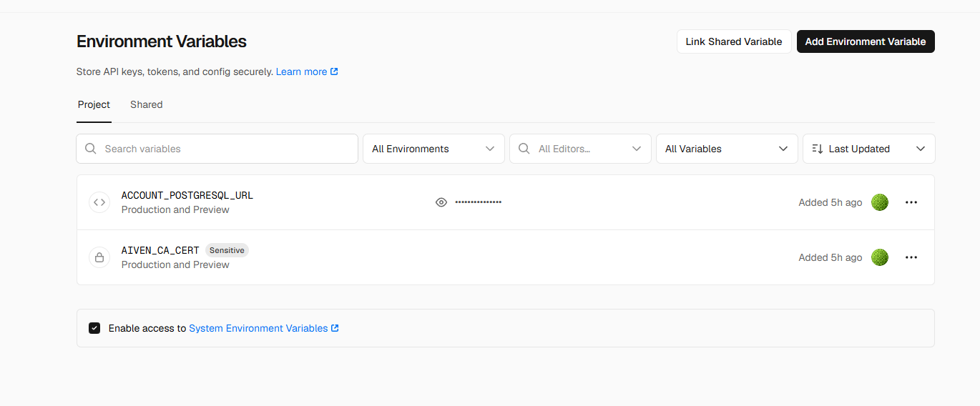Click the magnifier icon in Search variables
Image resolution: width=980 pixels, height=406 pixels.
pyautogui.click(x=91, y=149)
